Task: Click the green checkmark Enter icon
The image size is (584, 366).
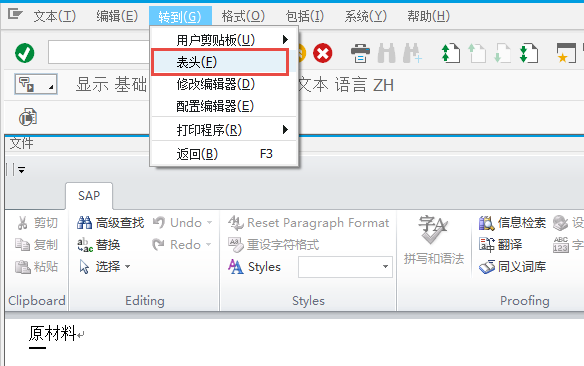Action: pyautogui.click(x=25, y=53)
